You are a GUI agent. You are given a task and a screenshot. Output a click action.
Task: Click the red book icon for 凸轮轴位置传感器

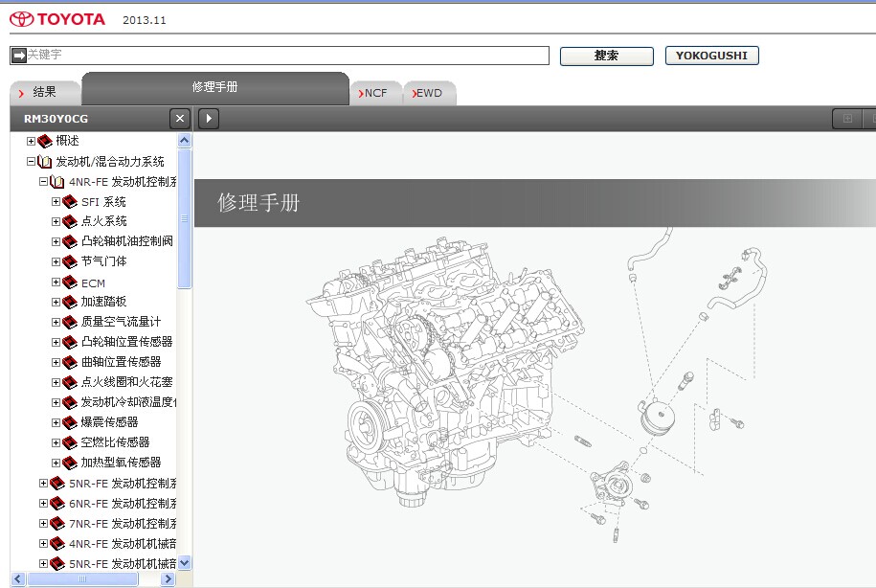pyautogui.click(x=69, y=343)
